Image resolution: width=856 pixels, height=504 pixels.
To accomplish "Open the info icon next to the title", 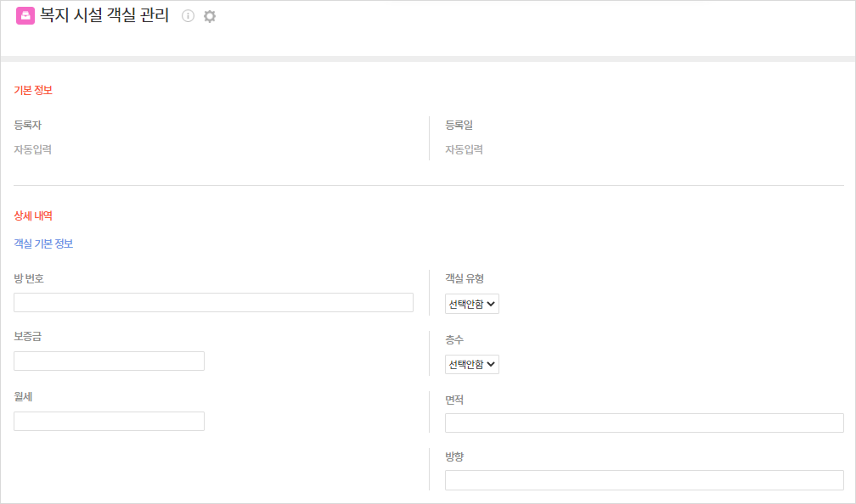I will [x=189, y=16].
